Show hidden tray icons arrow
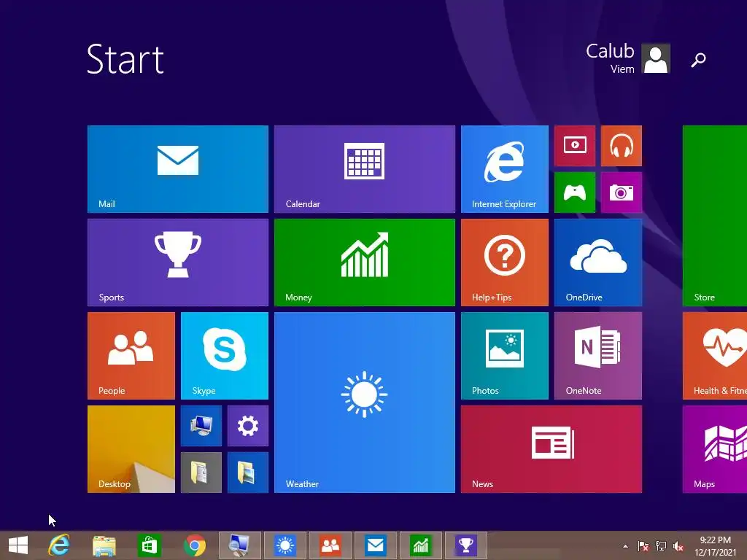747x560 pixels. click(x=625, y=546)
